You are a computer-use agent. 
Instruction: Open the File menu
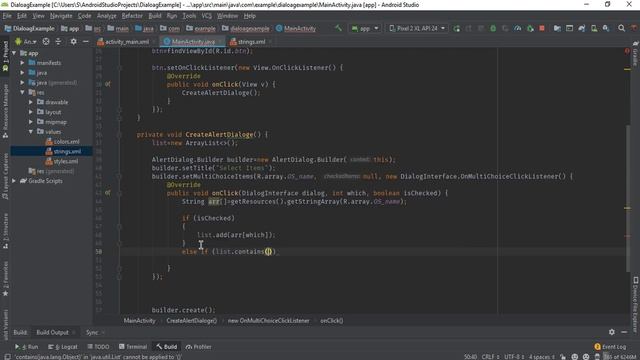[x=7, y=16]
